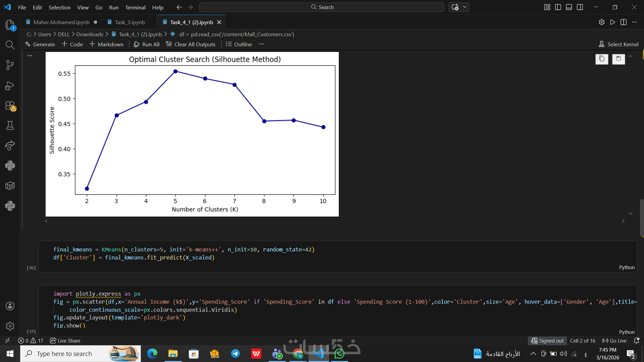Save the plot output image
Image resolution: width=644 pixels, height=362 pixels.
click(x=619, y=59)
